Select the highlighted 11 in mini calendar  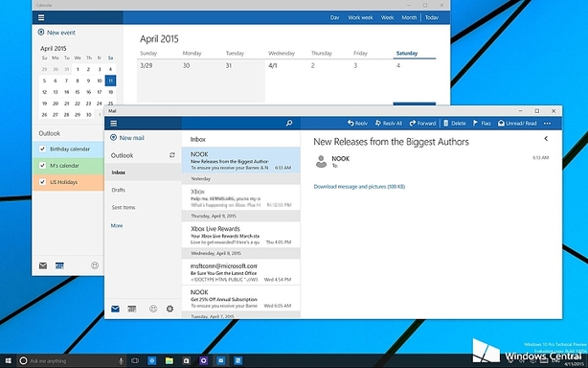pos(110,80)
